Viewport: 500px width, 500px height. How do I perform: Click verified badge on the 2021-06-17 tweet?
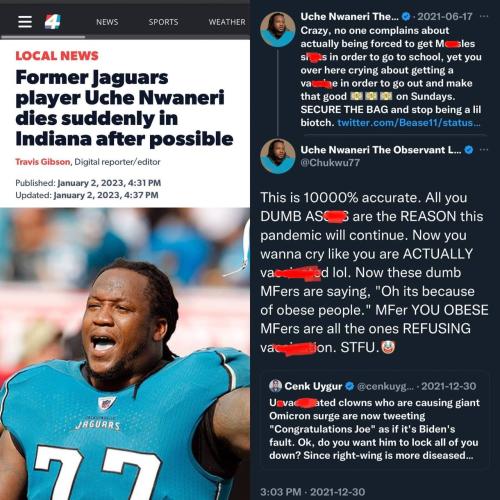pyautogui.click(x=406, y=16)
